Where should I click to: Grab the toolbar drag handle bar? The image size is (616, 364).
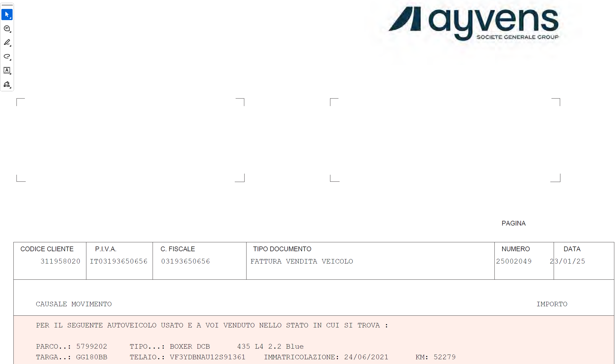(x=7, y=5)
